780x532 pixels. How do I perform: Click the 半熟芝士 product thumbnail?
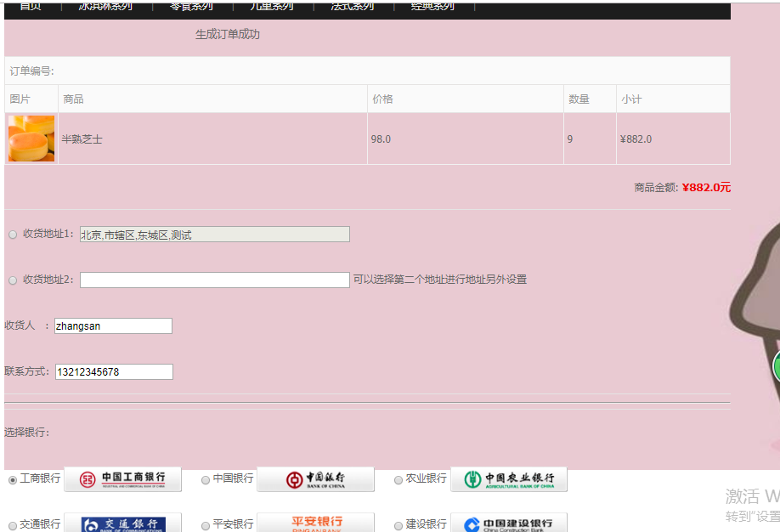(x=31, y=139)
